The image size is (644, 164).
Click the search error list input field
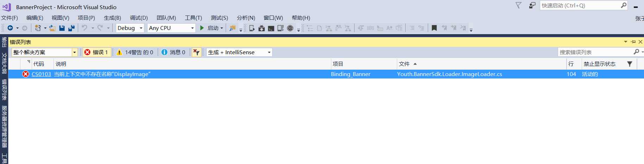595,52
